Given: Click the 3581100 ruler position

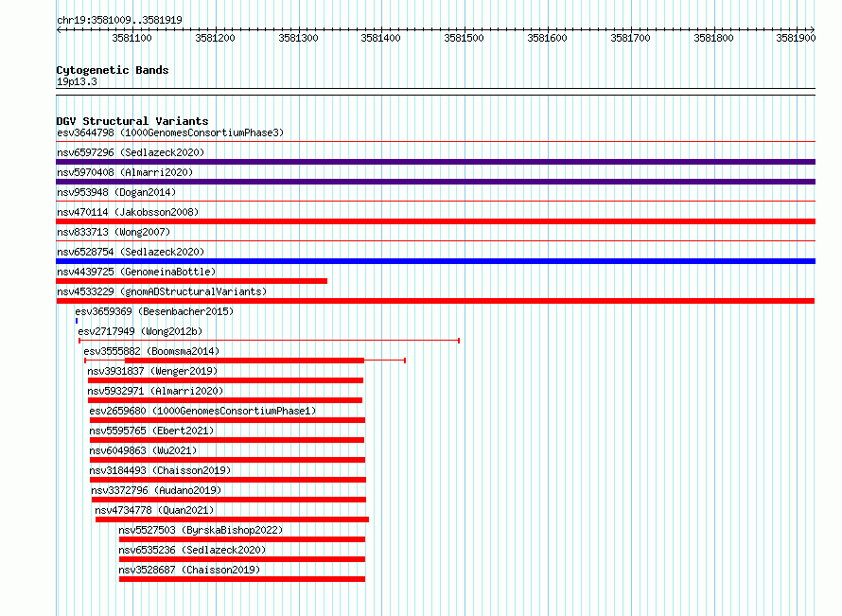Looking at the screenshot, I should click(132, 38).
